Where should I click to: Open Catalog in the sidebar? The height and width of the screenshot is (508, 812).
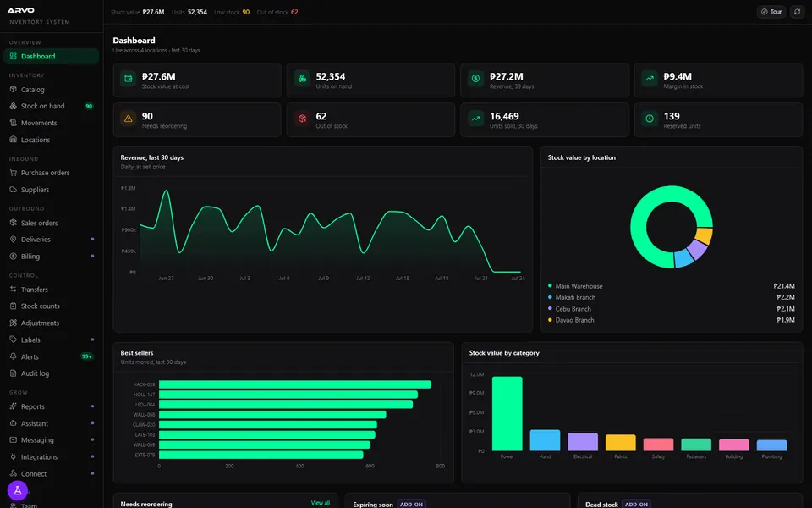[x=51, y=90]
